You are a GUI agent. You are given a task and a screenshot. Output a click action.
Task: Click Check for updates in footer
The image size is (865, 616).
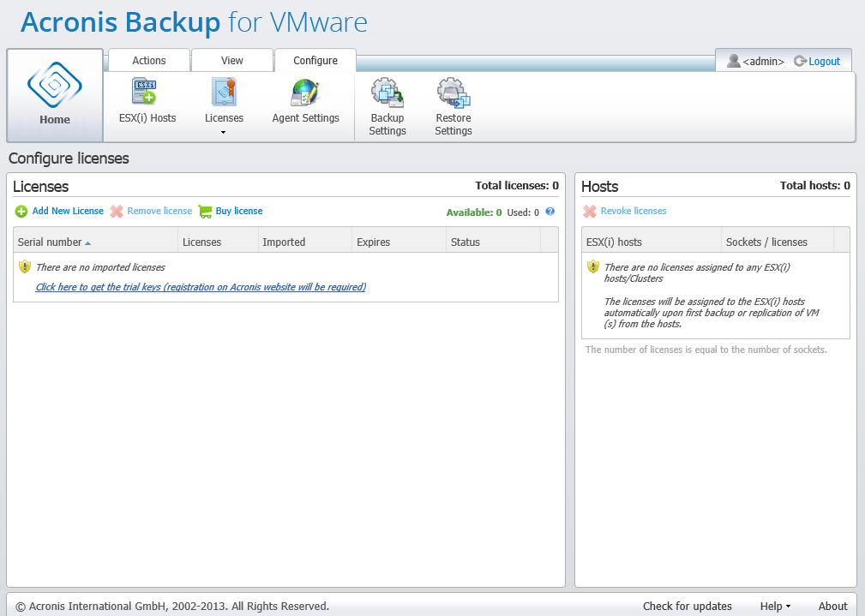tap(688, 606)
